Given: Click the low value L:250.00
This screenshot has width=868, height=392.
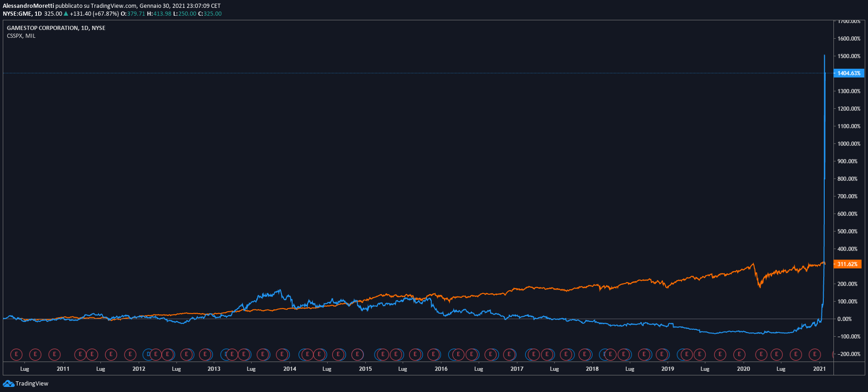Looking at the screenshot, I should [185, 14].
